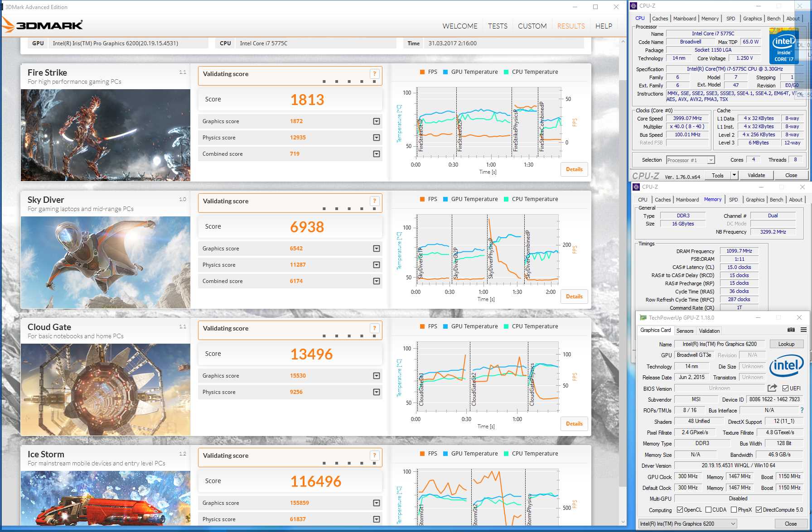Open the TESTS tab in 3DMark

(498, 26)
